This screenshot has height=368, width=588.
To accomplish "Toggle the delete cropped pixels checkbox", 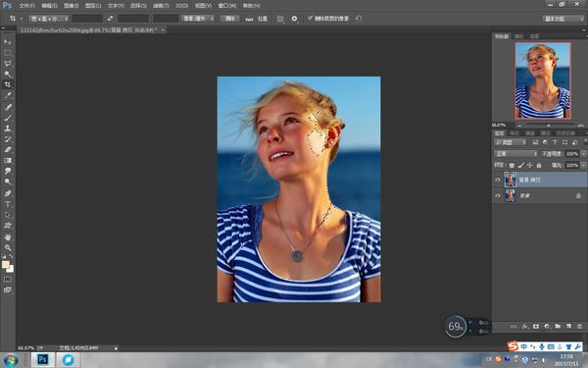I will pos(310,18).
